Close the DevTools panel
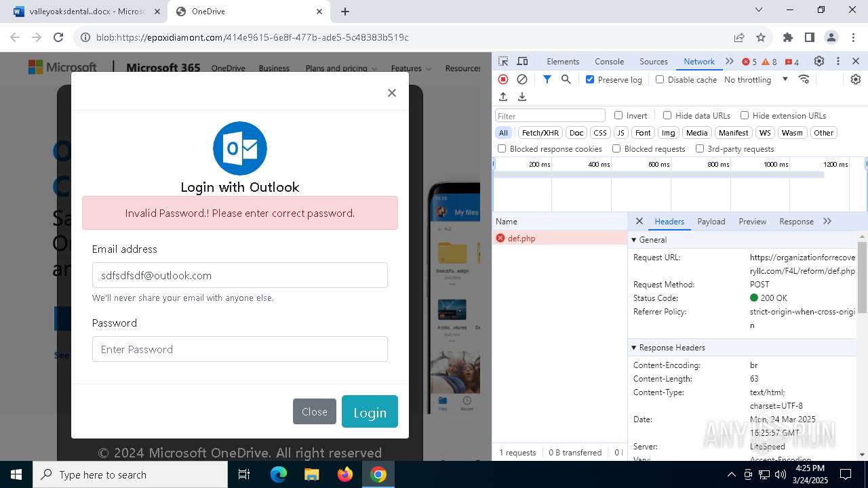 [x=856, y=61]
